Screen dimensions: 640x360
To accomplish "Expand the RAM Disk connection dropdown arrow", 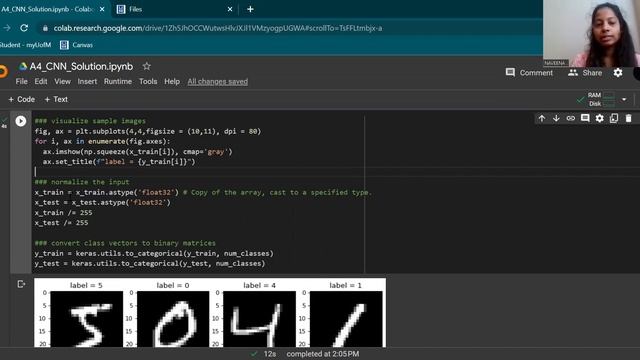I will (624, 99).
